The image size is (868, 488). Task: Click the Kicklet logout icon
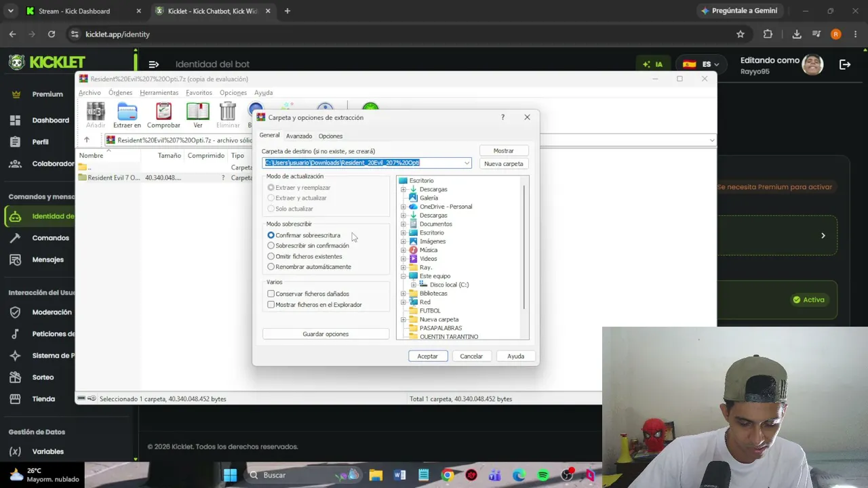(845, 64)
